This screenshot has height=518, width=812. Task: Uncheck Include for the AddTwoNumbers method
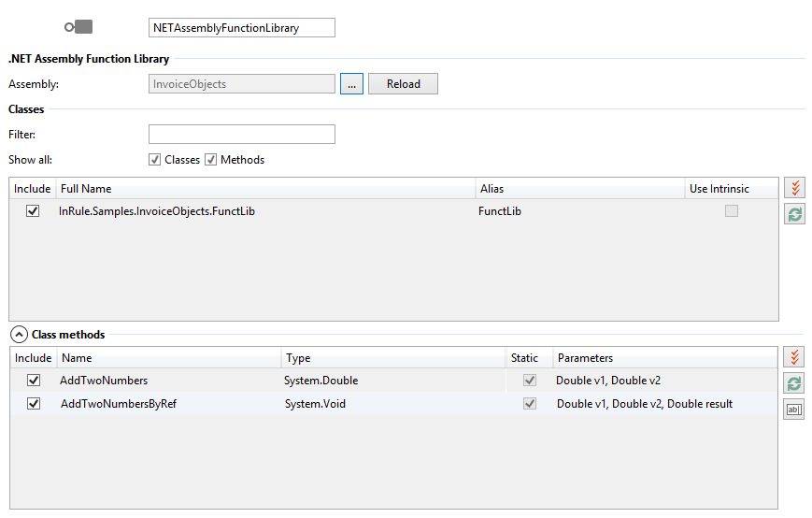click(34, 381)
